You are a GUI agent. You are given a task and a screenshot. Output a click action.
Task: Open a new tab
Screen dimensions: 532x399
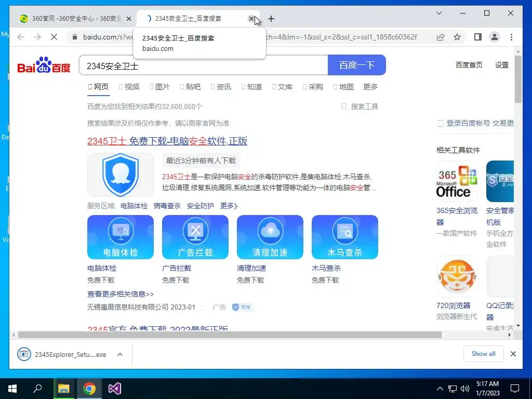[271, 19]
